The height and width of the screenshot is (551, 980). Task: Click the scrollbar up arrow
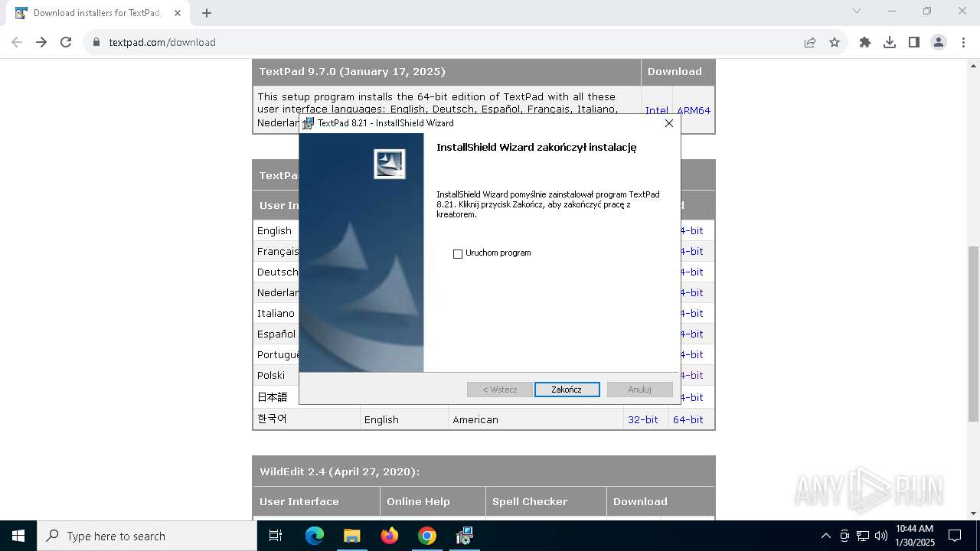973,65
